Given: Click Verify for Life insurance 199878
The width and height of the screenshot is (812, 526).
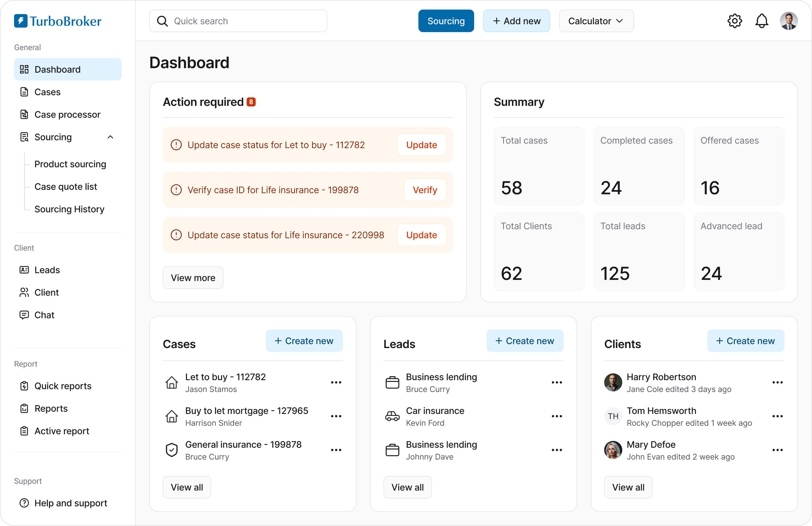Looking at the screenshot, I should 425,190.
